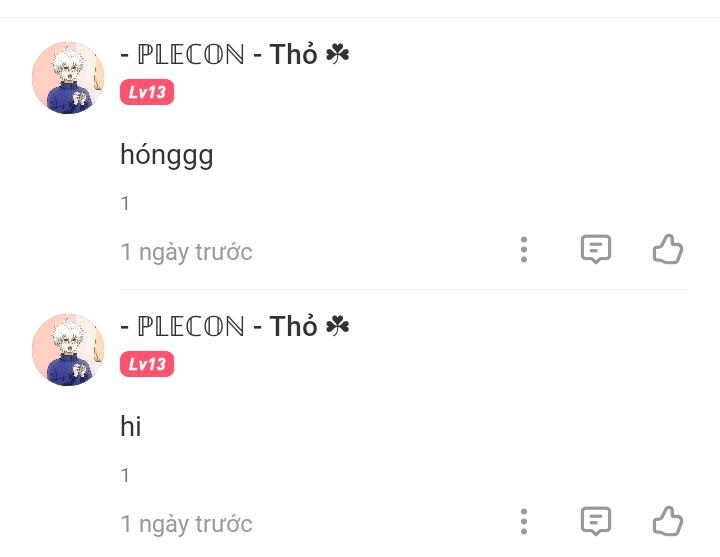
Task: Click the clover emoji in the second username
Action: [x=338, y=326]
